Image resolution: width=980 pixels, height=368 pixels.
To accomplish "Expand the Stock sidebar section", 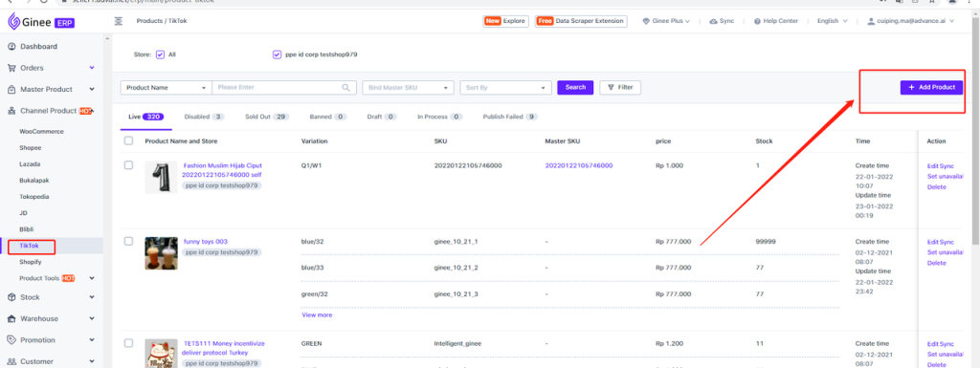I will (x=92, y=297).
